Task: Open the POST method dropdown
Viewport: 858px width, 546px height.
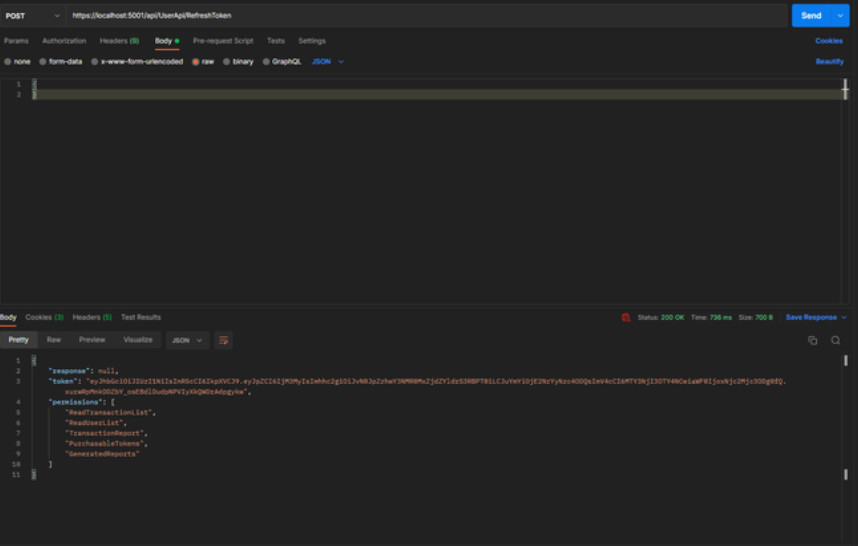Action: 33,16
